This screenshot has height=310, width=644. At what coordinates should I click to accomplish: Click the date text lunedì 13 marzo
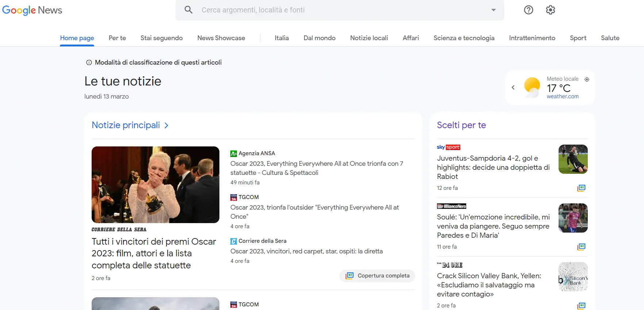pos(107,96)
